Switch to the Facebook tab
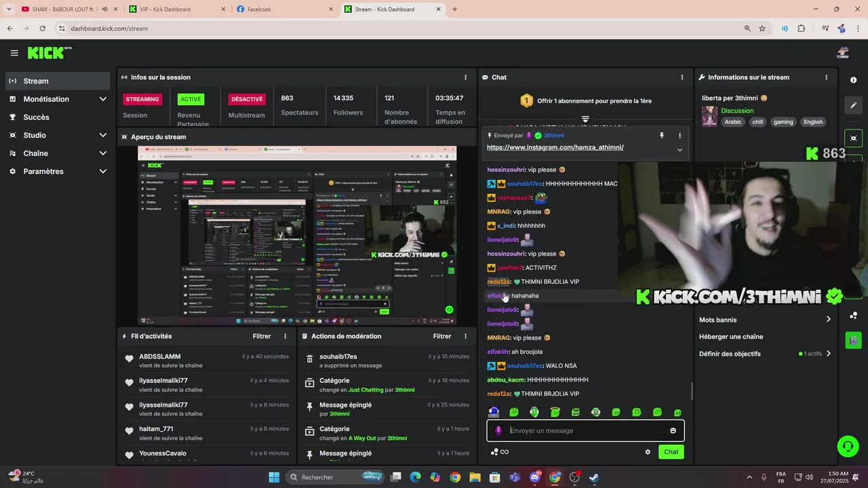 point(285,9)
